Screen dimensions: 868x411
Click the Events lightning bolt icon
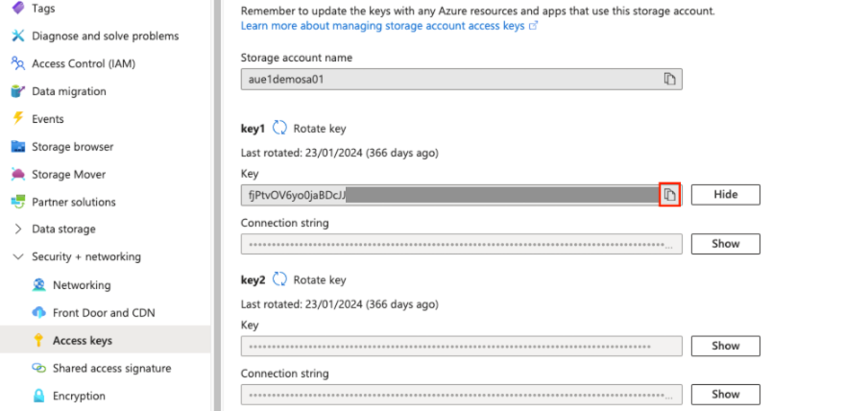tap(18, 118)
